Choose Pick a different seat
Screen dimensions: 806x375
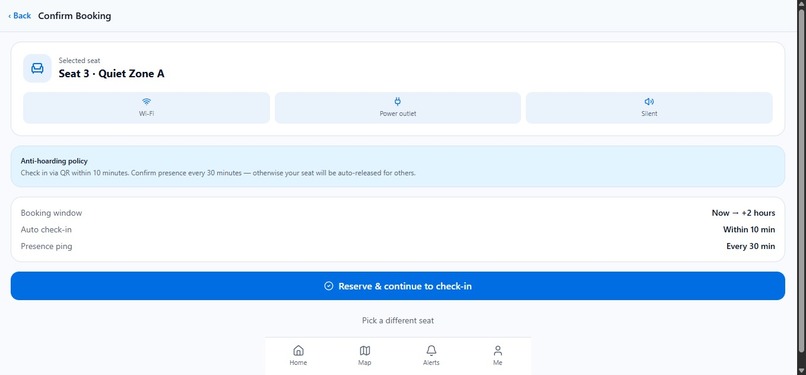pos(397,321)
